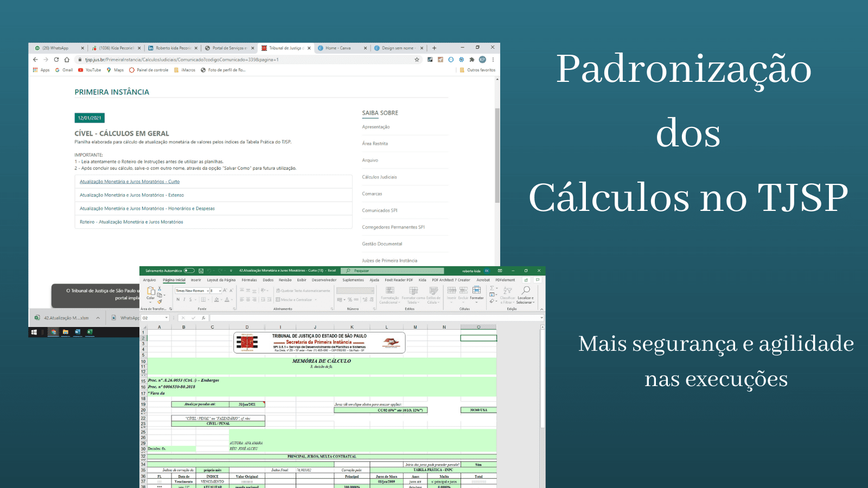Switch to the WhatsApp browser tab
Viewport: 868px width, 488px height.
click(x=59, y=48)
